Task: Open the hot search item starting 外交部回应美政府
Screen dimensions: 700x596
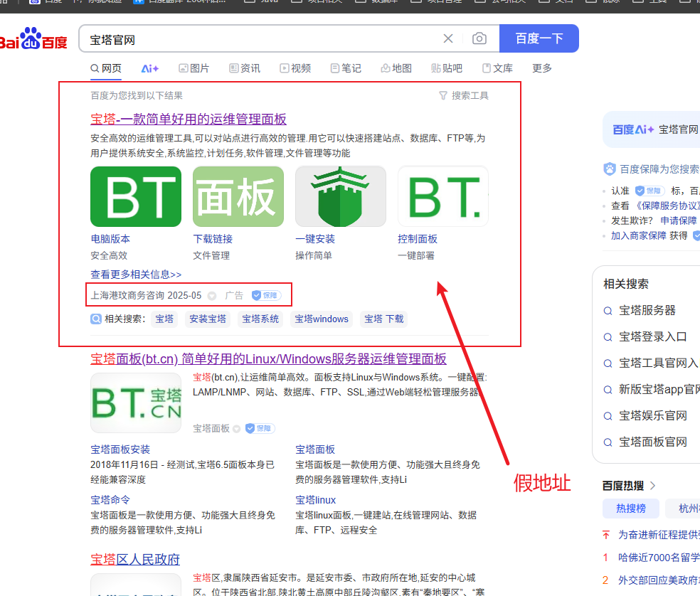Action: point(659,580)
